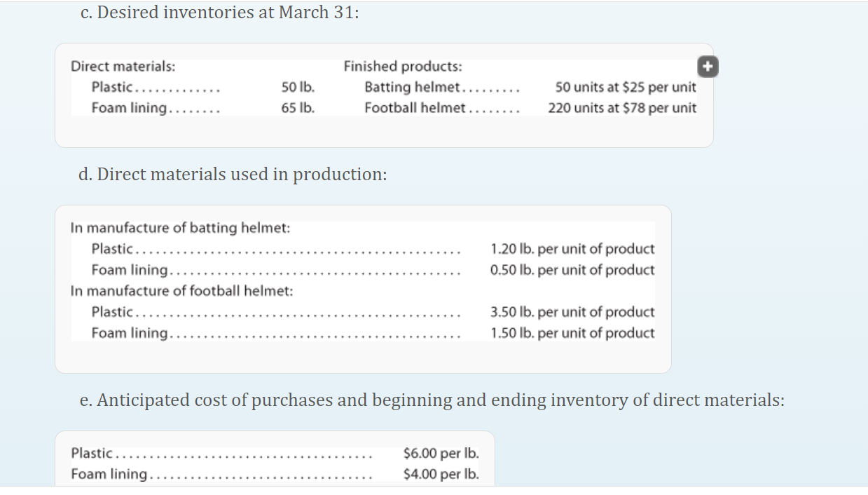
Task: Click the 'Foam lining 65 lb.' entry
Action: pyautogui.click(x=196, y=107)
